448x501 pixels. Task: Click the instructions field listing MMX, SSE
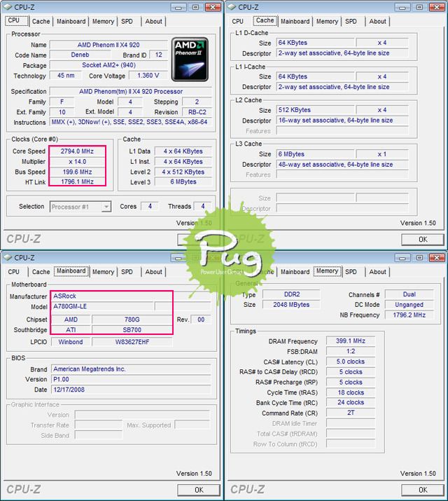[x=131, y=122]
